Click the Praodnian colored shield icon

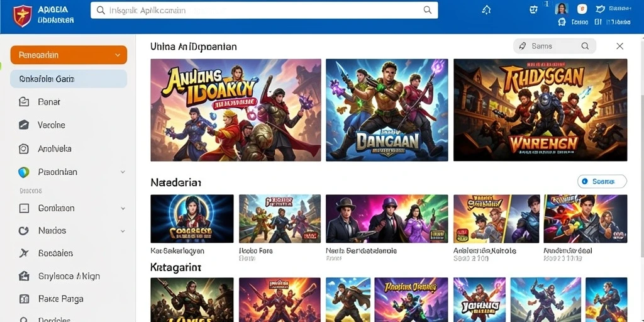click(x=24, y=172)
